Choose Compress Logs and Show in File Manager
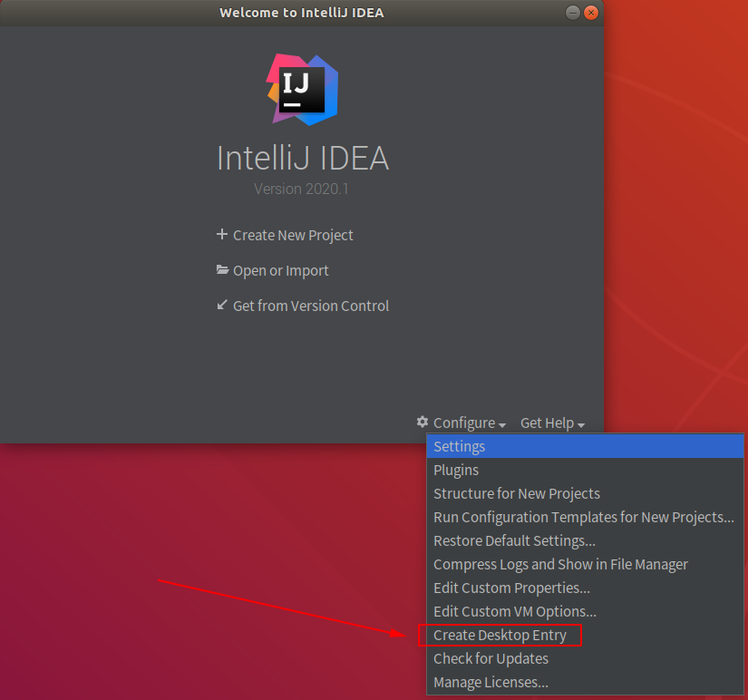This screenshot has width=748, height=700. pyautogui.click(x=560, y=564)
